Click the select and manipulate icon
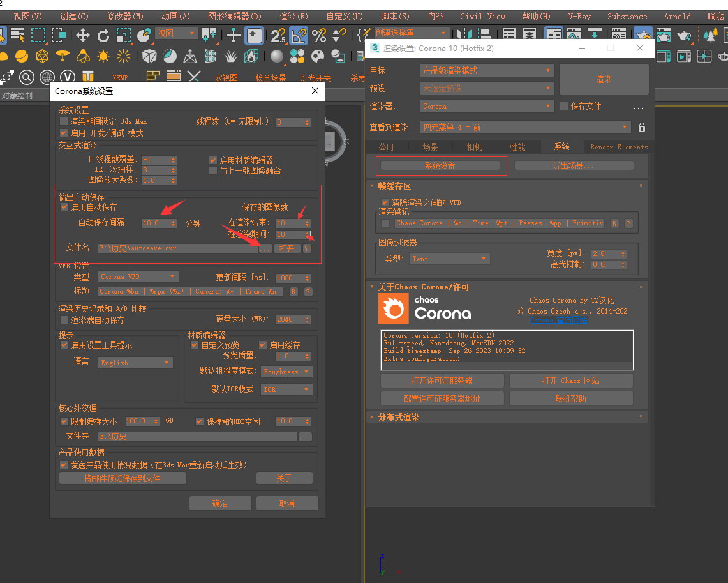728x583 pixels. tap(233, 35)
